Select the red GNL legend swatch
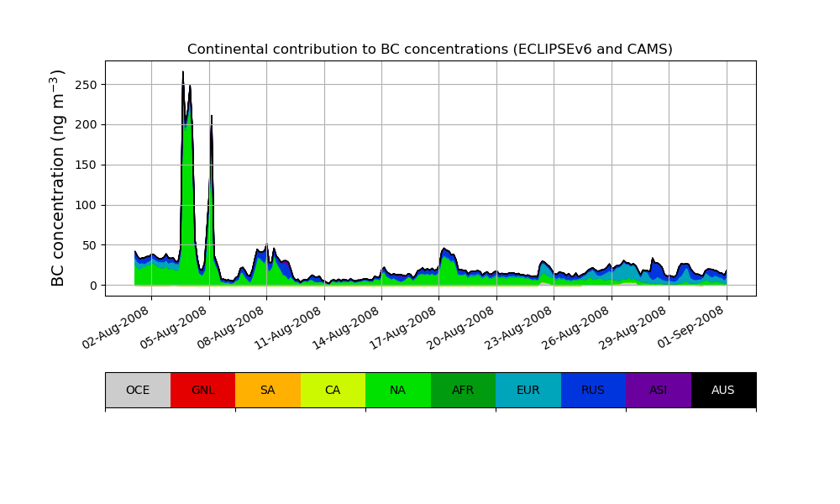Viewport: 840px width, 504px height. click(x=202, y=390)
